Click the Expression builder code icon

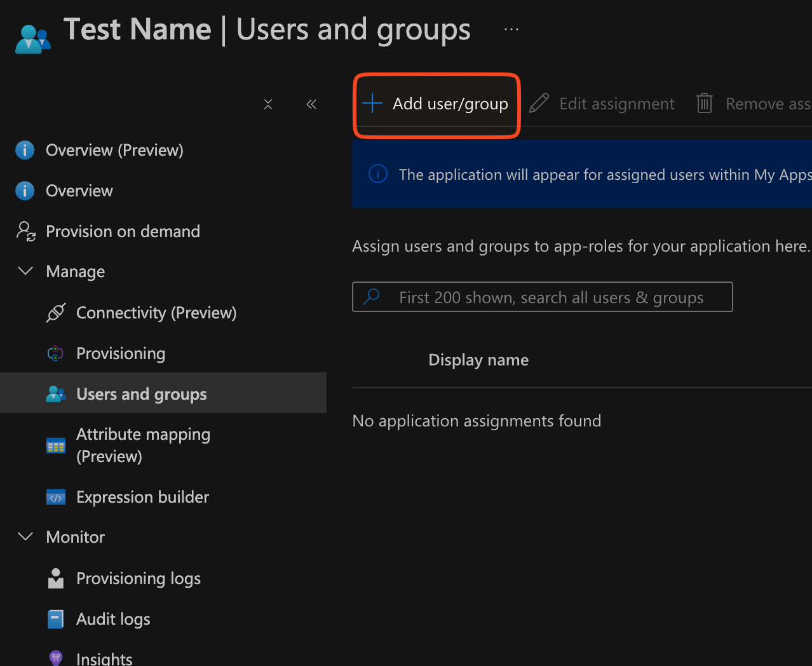coord(56,497)
